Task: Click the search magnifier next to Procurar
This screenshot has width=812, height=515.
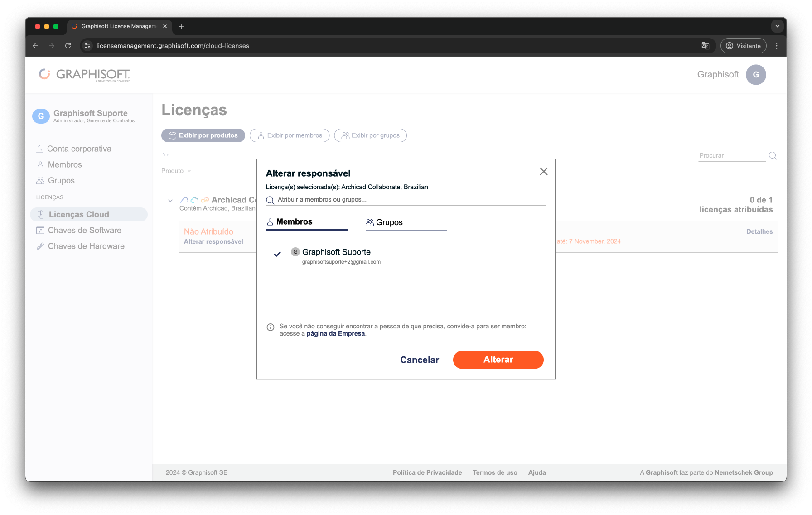Action: [x=773, y=156]
